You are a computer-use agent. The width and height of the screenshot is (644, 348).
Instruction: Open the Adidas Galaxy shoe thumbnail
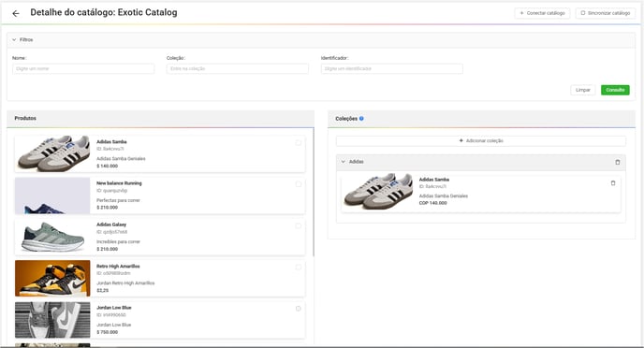point(52,237)
